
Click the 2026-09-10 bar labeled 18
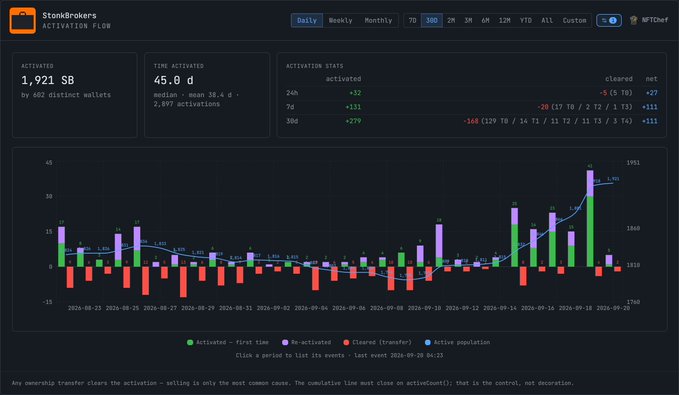point(439,245)
